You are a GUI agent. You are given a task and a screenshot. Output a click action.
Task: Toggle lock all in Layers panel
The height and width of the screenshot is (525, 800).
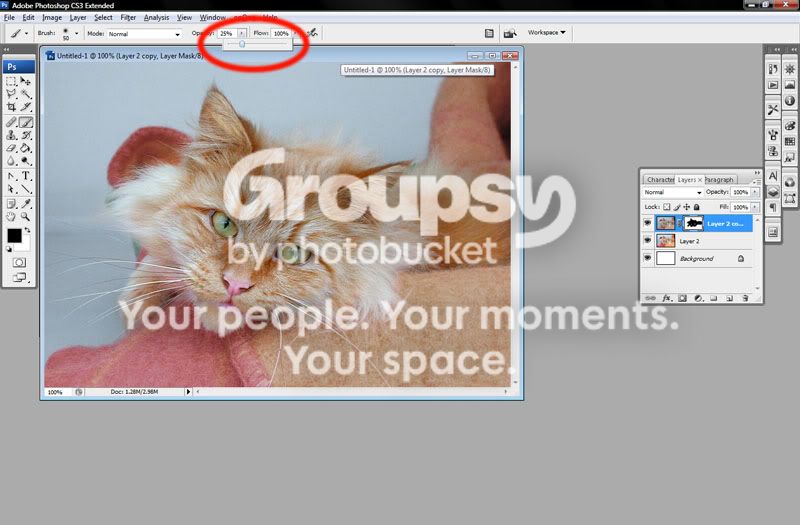point(696,207)
